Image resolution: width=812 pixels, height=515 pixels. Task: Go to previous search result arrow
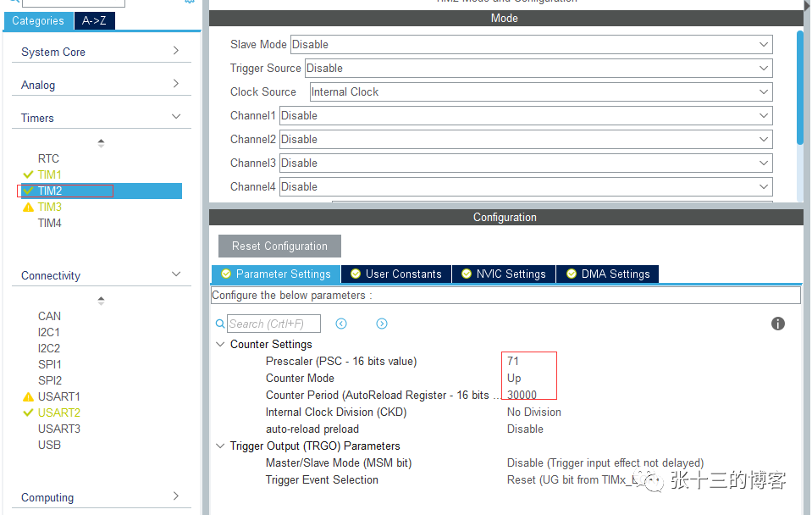340,324
